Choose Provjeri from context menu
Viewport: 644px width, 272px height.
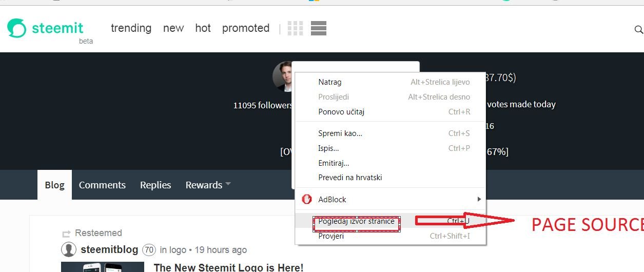pos(391,236)
